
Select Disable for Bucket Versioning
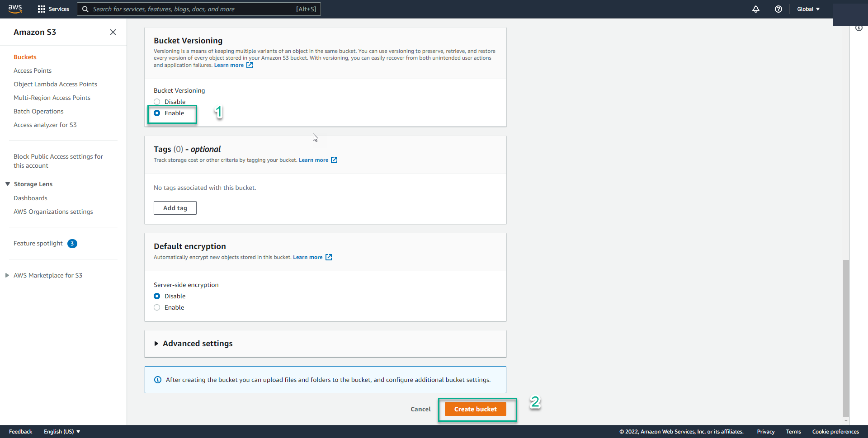(157, 102)
